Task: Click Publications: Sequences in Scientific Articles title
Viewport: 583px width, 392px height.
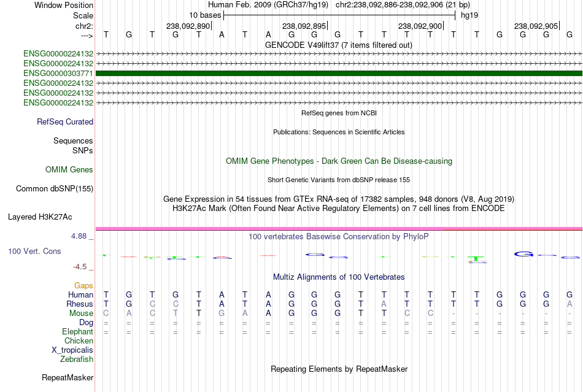Action: (339, 132)
